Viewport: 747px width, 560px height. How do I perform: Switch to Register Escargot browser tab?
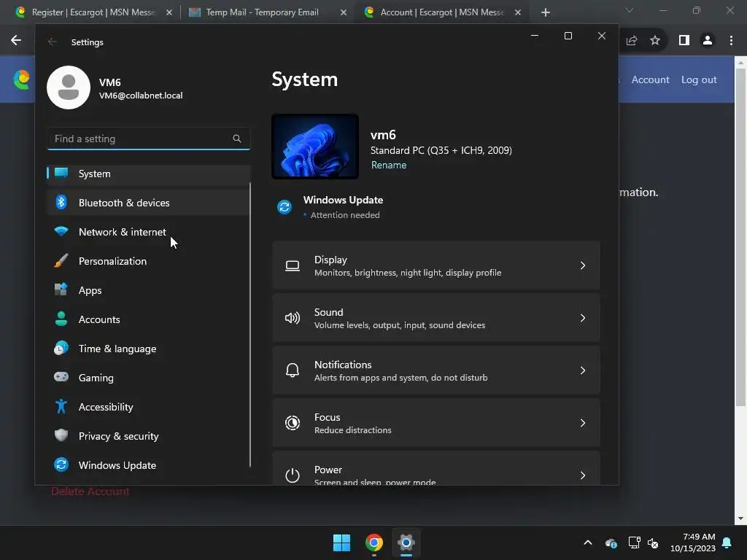[x=93, y=12]
